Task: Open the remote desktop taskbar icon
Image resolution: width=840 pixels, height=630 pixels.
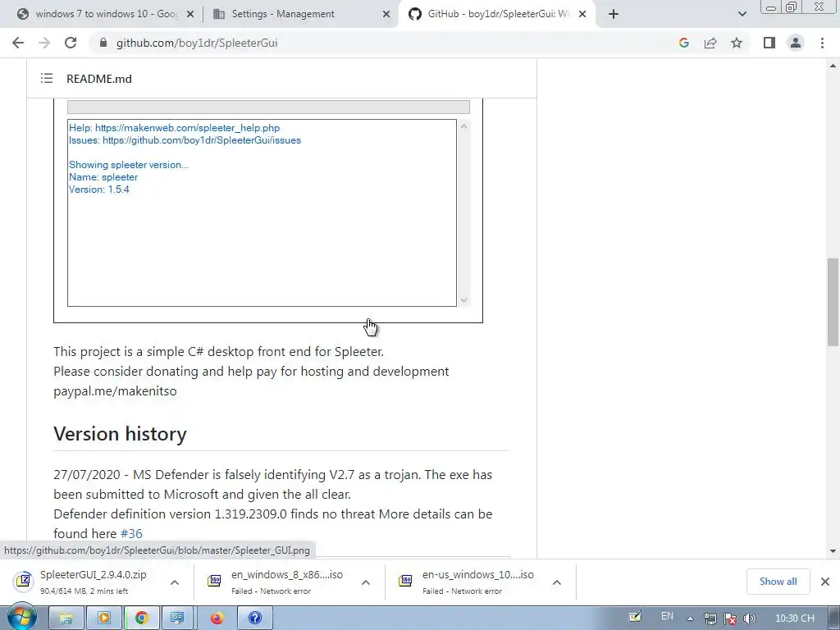Action: click(177, 619)
